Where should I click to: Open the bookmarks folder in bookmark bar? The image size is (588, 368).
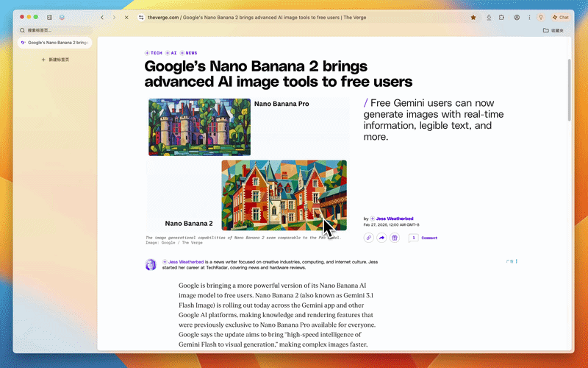tap(553, 30)
